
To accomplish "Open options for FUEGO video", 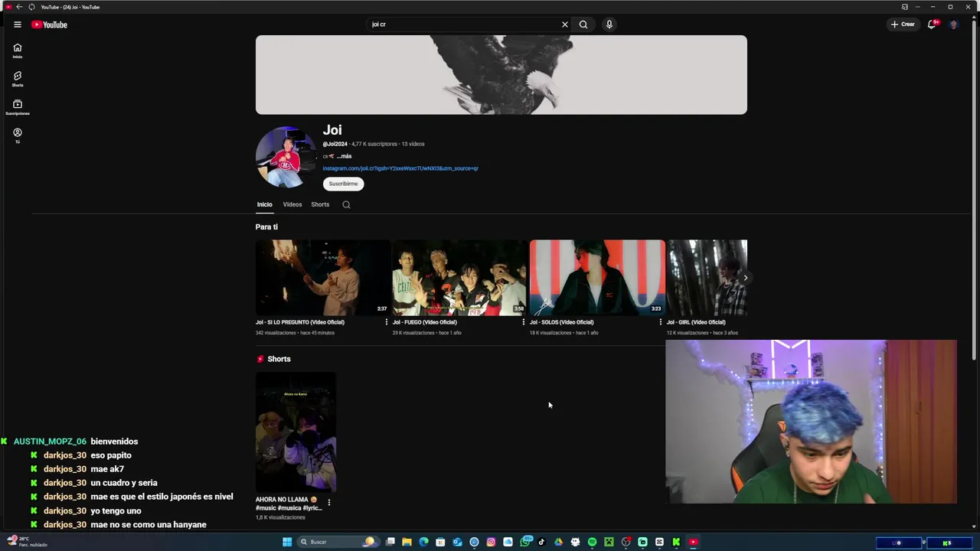I will point(524,322).
